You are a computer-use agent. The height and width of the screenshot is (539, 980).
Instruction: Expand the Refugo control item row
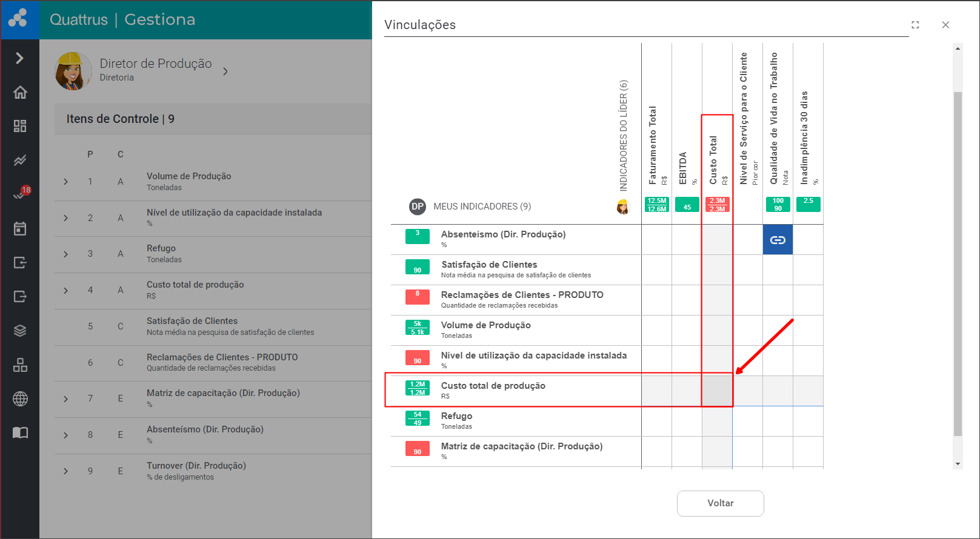66,254
